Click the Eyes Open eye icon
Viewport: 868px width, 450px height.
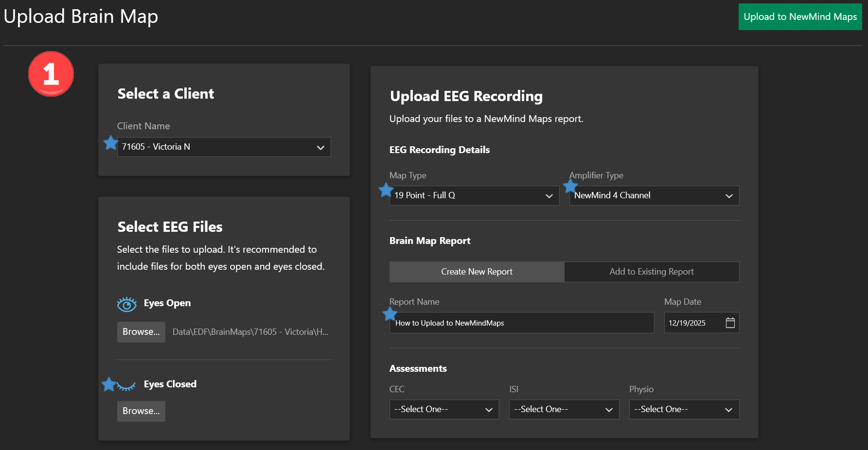[x=127, y=304]
